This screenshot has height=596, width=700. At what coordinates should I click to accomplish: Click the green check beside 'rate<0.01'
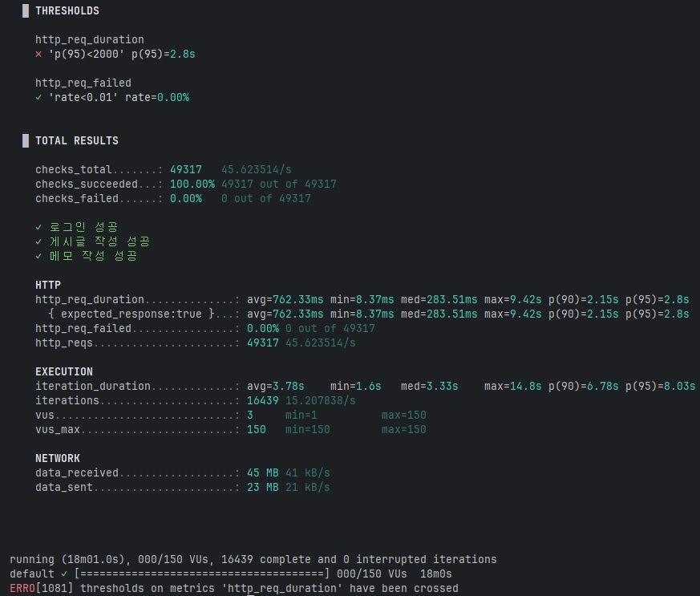[38, 97]
